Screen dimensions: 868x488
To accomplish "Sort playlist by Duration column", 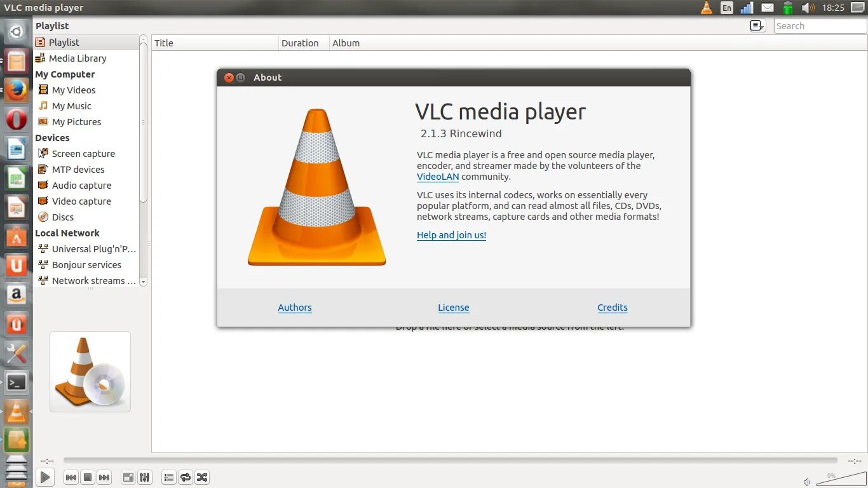I will tap(304, 43).
